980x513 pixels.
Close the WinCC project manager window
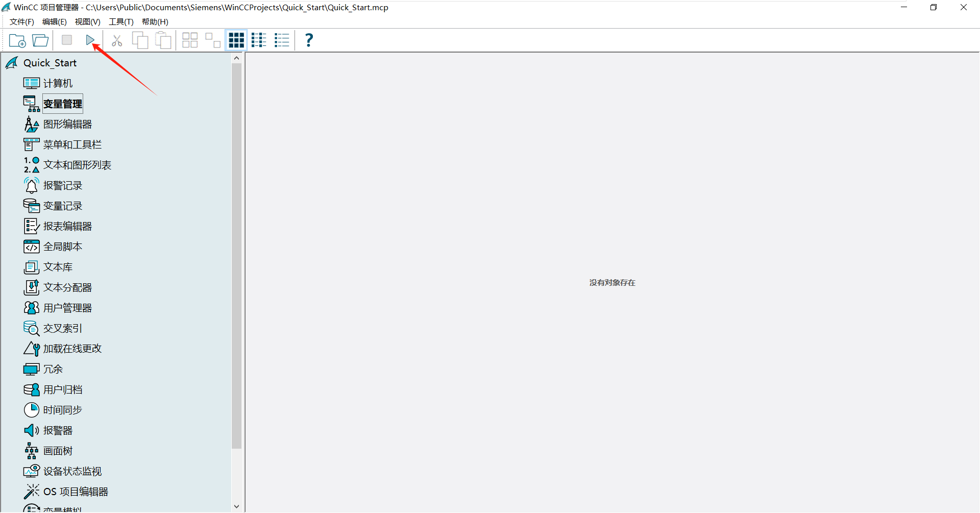click(964, 7)
